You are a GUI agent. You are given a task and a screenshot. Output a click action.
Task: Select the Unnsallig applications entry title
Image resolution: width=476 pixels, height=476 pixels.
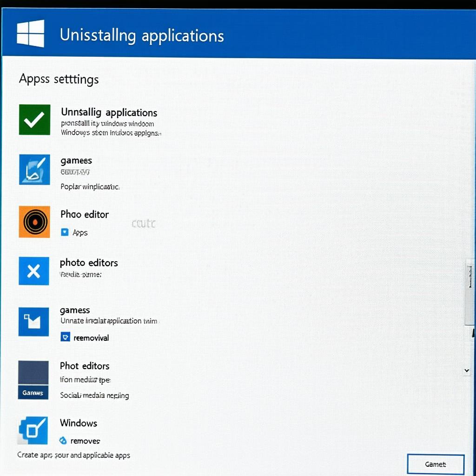(109, 112)
